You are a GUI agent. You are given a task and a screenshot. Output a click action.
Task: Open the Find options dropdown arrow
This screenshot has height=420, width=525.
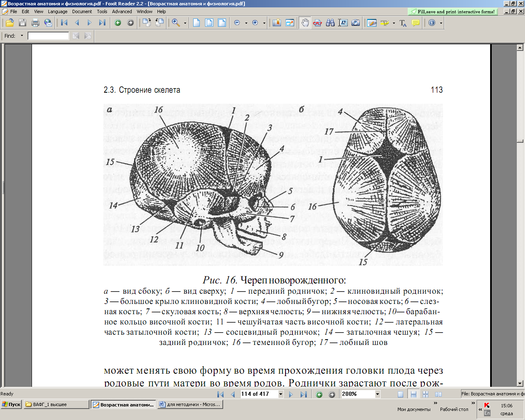pyautogui.click(x=22, y=36)
